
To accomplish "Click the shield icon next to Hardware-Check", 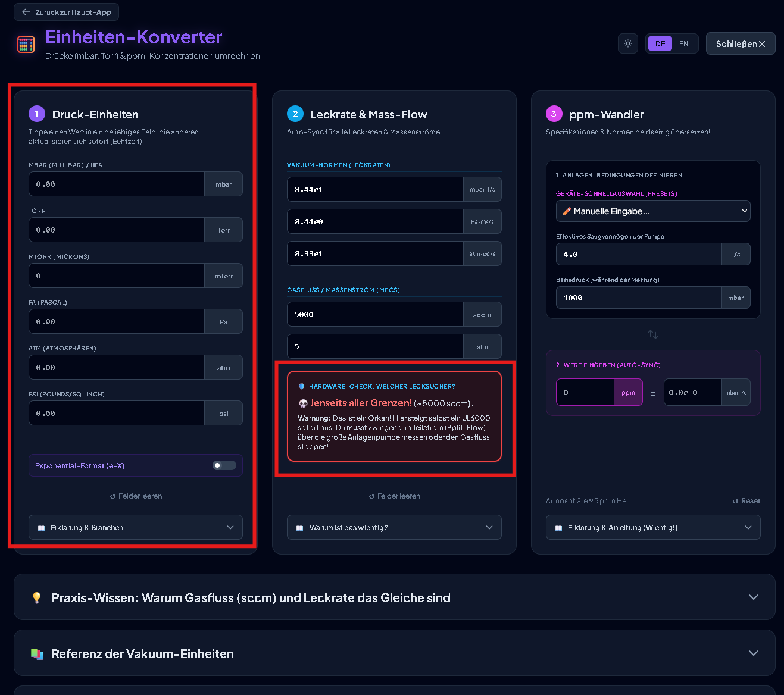I will coord(301,387).
